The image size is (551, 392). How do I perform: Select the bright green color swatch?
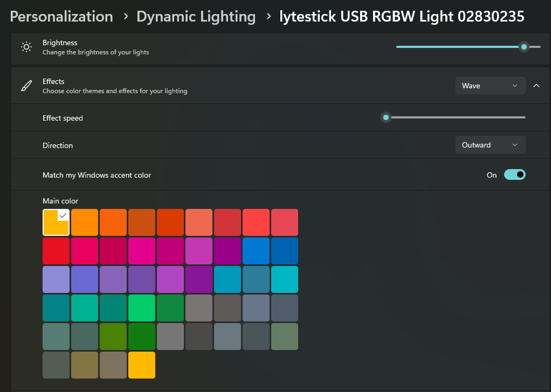(142, 308)
